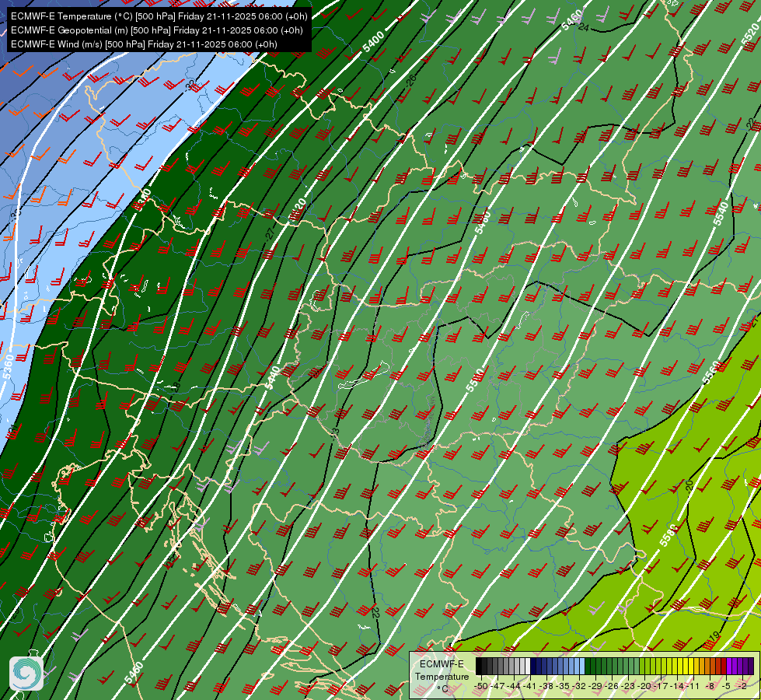Image resolution: width=761 pixels, height=700 pixels.
Task: Click the '-29' legend scale label
Action: point(596,686)
